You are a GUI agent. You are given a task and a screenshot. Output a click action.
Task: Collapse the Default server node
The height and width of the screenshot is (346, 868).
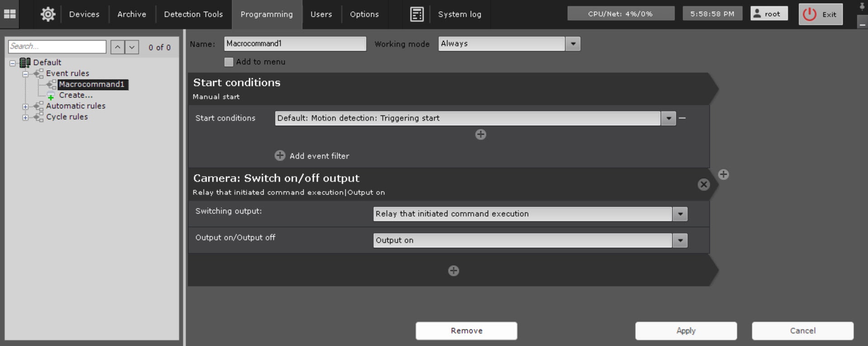13,63
